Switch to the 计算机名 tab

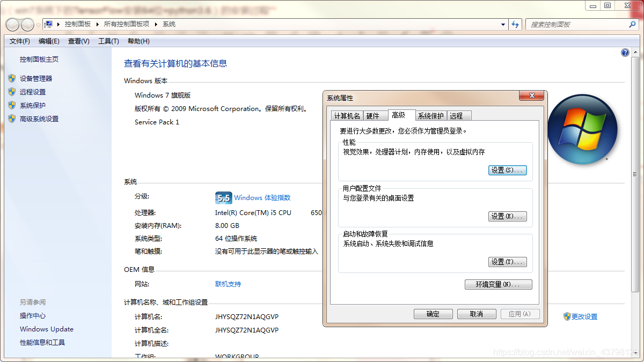(x=347, y=116)
